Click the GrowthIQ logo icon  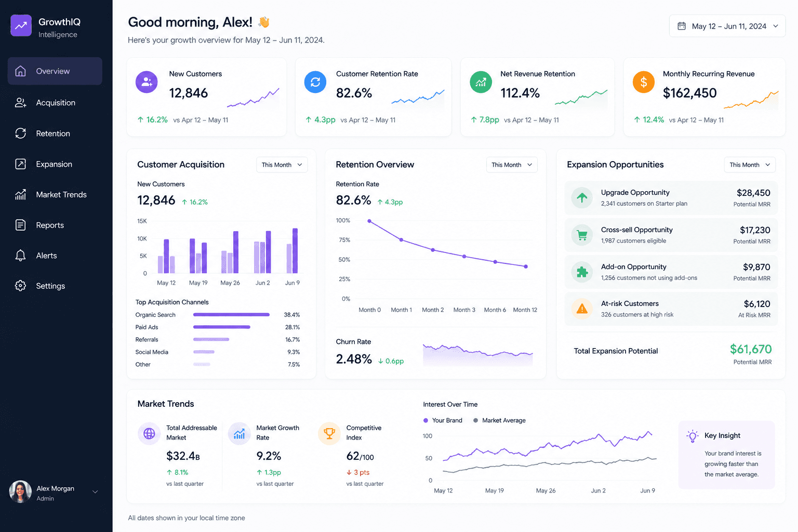click(21, 25)
